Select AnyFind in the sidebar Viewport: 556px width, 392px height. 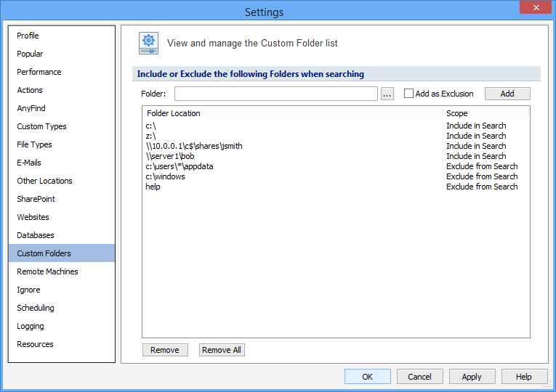pyautogui.click(x=31, y=108)
